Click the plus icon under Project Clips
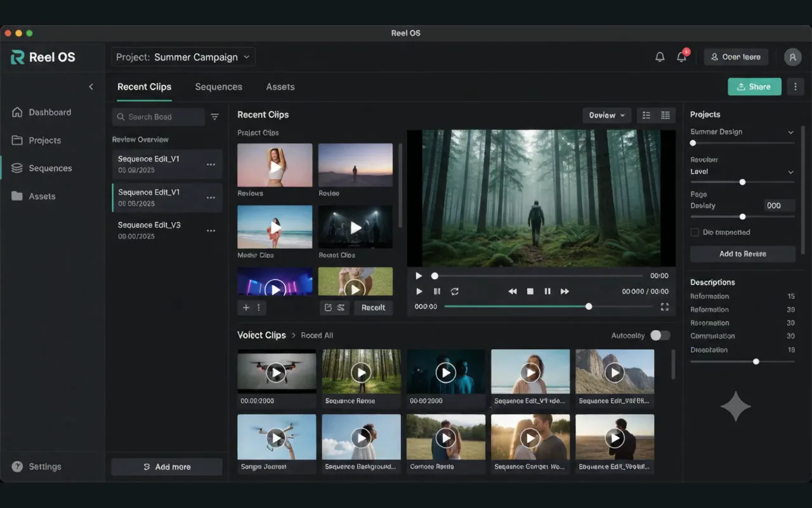812x508 pixels. [x=246, y=307]
